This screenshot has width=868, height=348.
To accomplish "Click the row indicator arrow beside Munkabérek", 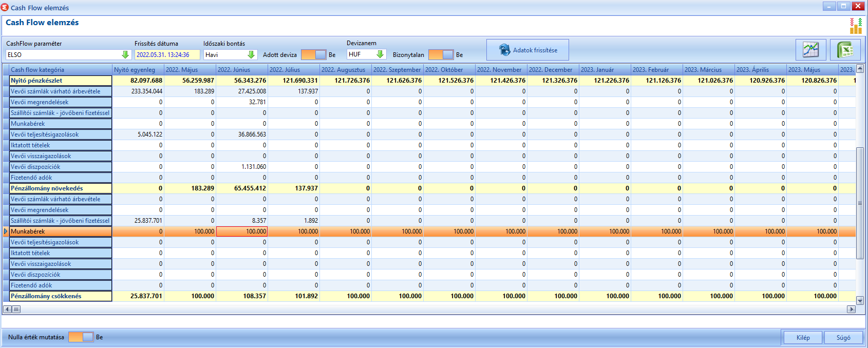I will tap(6, 231).
